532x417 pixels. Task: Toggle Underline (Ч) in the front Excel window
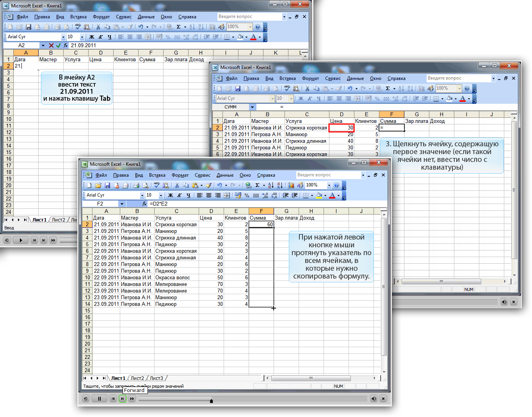(189, 195)
